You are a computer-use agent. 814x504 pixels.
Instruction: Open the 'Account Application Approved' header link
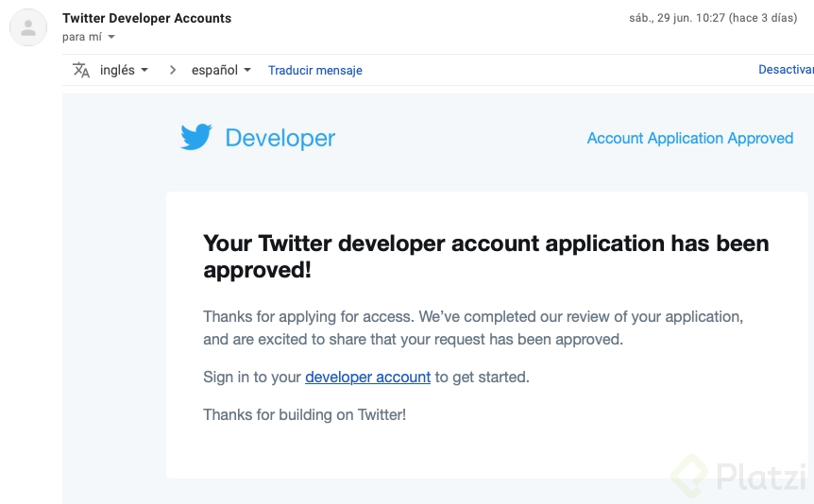click(689, 138)
